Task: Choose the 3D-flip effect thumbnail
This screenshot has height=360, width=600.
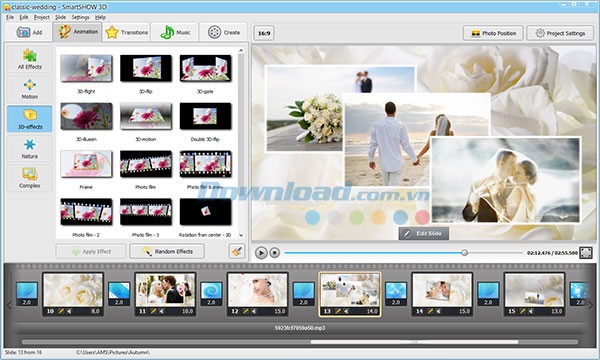Action: (146, 68)
